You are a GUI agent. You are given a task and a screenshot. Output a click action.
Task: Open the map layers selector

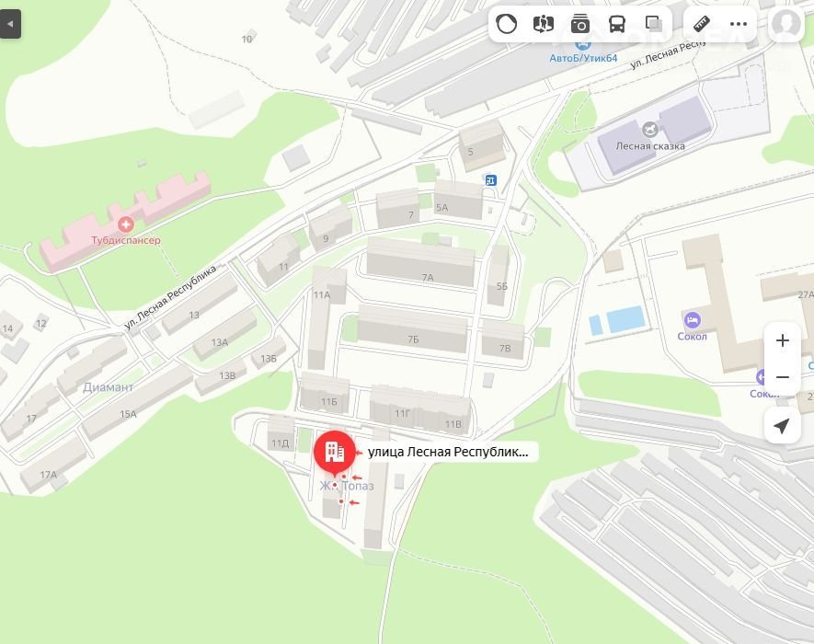tap(653, 24)
